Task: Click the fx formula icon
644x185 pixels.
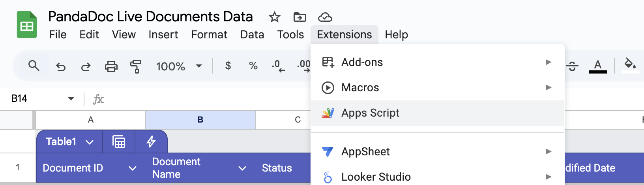Action: [98, 99]
